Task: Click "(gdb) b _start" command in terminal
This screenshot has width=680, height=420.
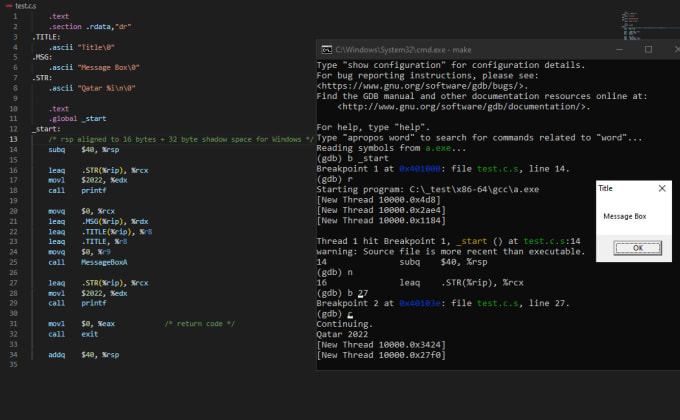Action: [x=353, y=158]
